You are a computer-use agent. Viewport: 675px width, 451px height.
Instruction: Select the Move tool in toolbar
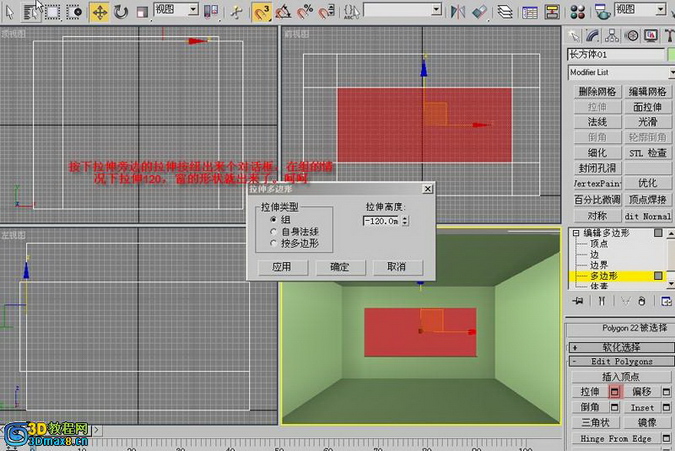click(100, 12)
